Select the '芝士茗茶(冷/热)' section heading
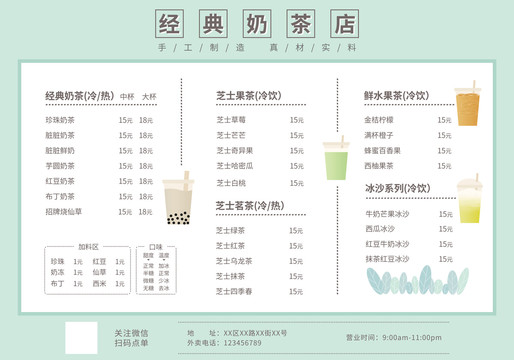This screenshot has width=514, height=360. [x=250, y=206]
